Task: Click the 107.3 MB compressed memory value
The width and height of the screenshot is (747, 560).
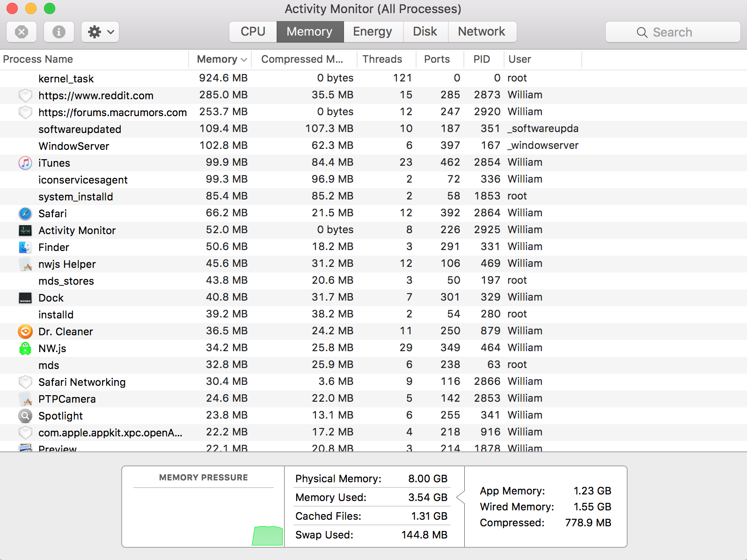Action: point(330,128)
